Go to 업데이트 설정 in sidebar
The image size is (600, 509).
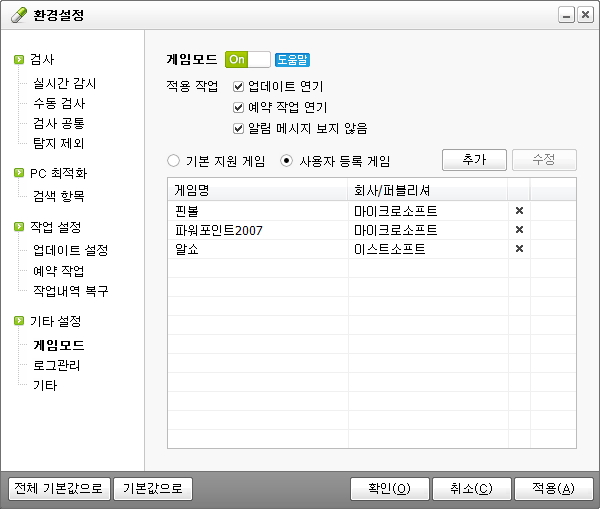(x=70, y=250)
